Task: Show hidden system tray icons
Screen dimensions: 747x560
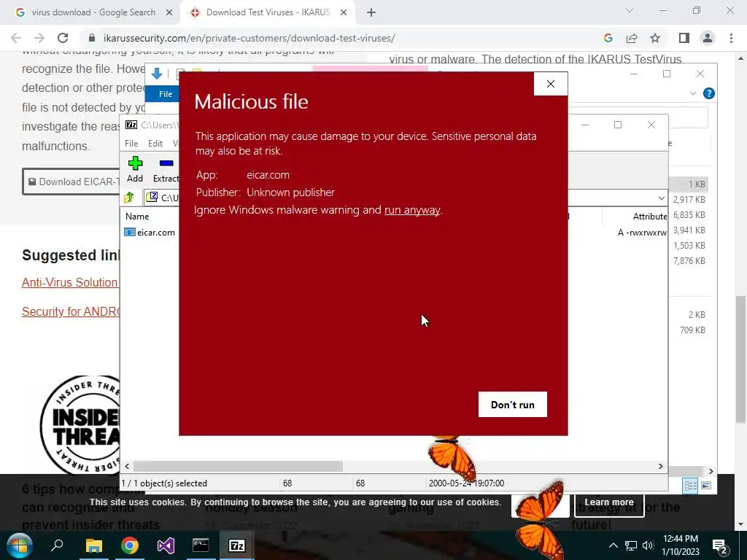Action: point(613,545)
